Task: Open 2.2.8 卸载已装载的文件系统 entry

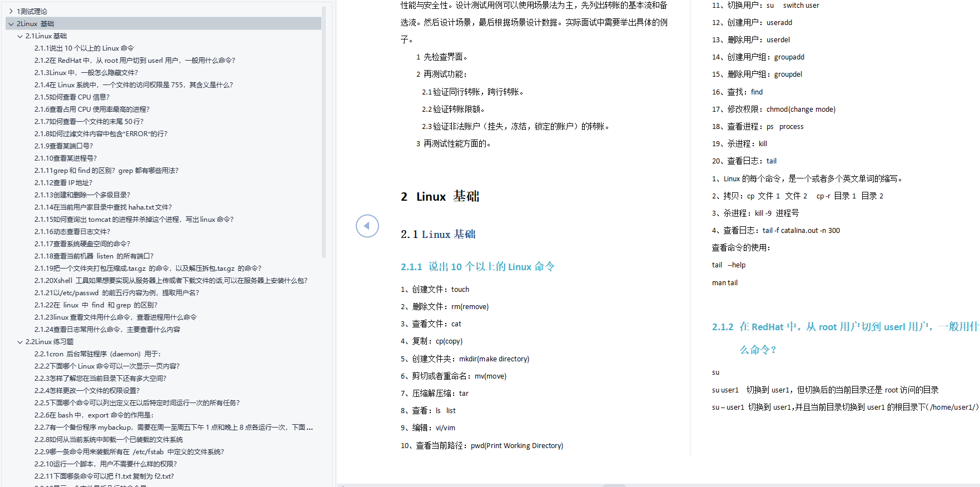Action: tap(108, 439)
